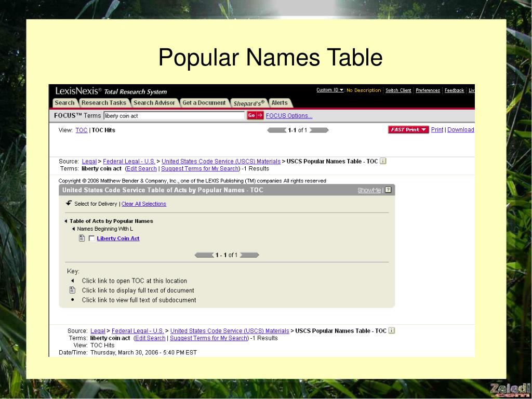Click the text Click link to open TOC at this location
This screenshot has height=399, width=532.
(135, 281)
